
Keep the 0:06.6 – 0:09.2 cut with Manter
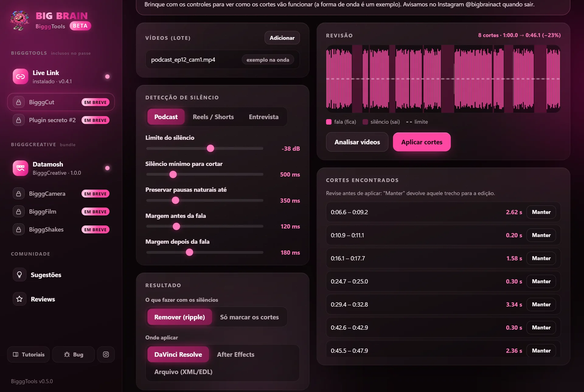541,212
